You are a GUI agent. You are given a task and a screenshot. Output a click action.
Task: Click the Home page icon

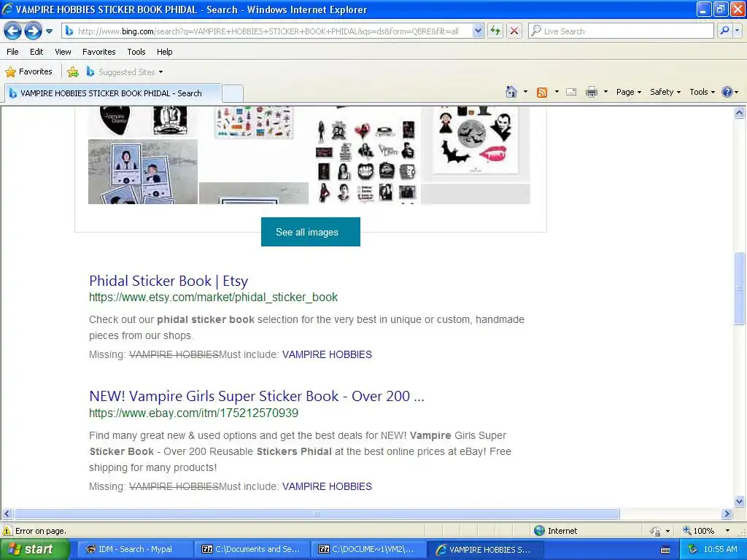tap(511, 92)
